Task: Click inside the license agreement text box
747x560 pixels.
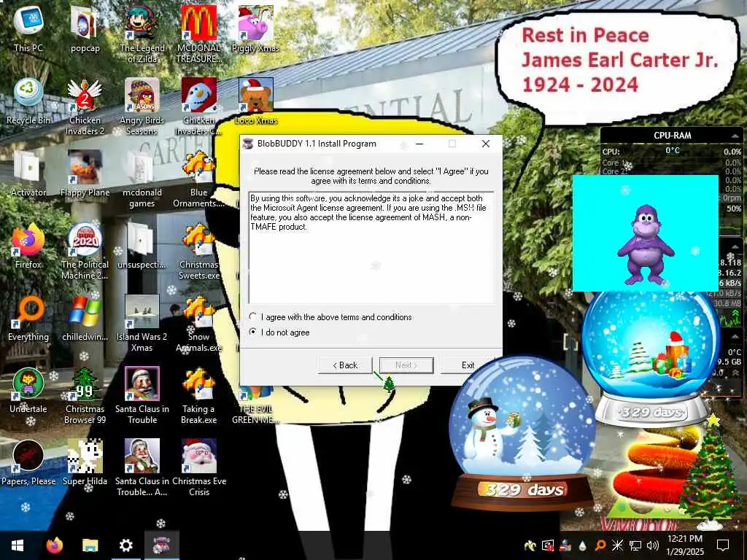Action: click(x=371, y=248)
